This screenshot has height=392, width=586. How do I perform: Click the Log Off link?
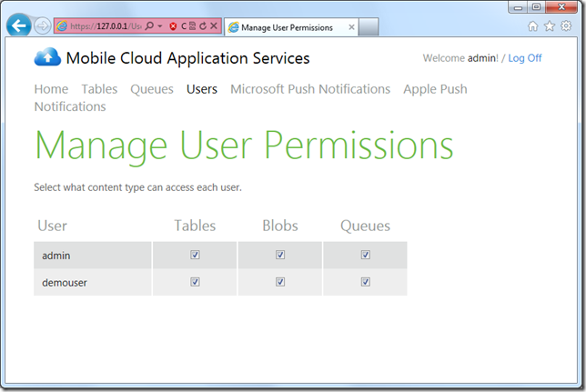pos(525,58)
